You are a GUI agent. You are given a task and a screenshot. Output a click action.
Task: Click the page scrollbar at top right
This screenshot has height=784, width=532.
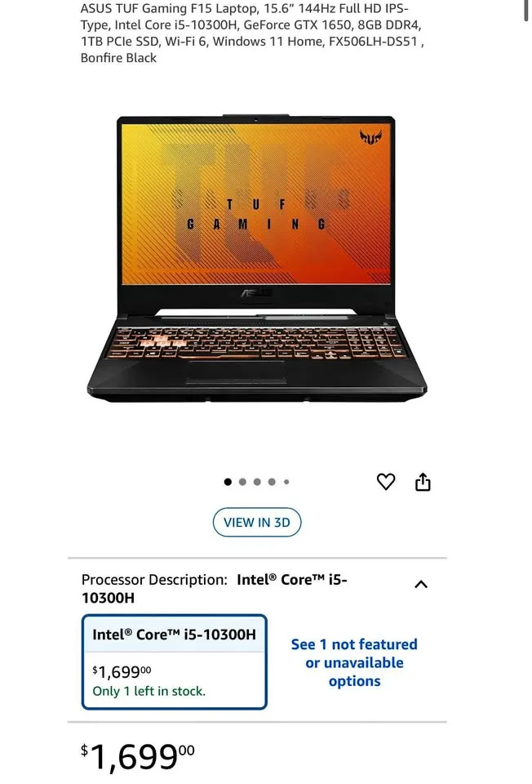[526, 11]
